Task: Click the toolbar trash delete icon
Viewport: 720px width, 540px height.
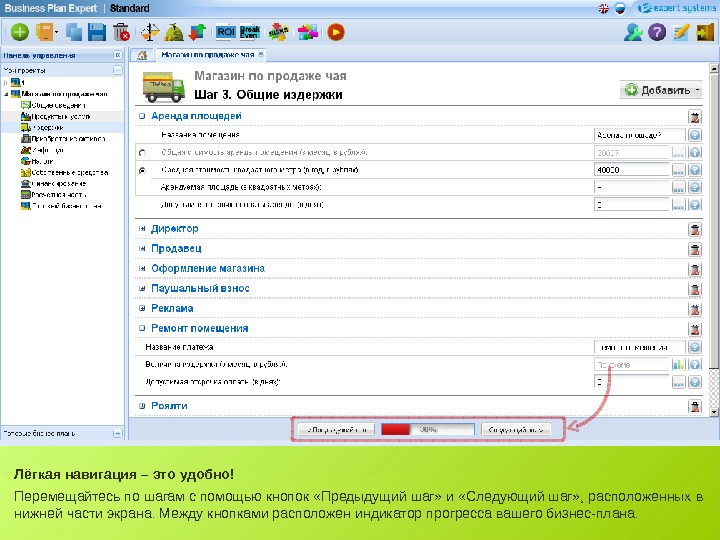Action: click(x=121, y=32)
